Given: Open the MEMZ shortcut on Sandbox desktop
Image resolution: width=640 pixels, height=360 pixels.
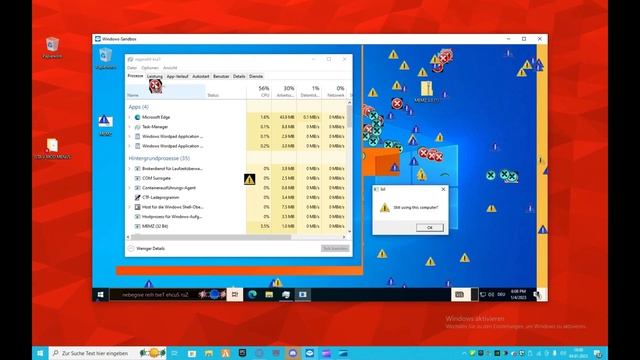Looking at the screenshot, I should [105, 125].
